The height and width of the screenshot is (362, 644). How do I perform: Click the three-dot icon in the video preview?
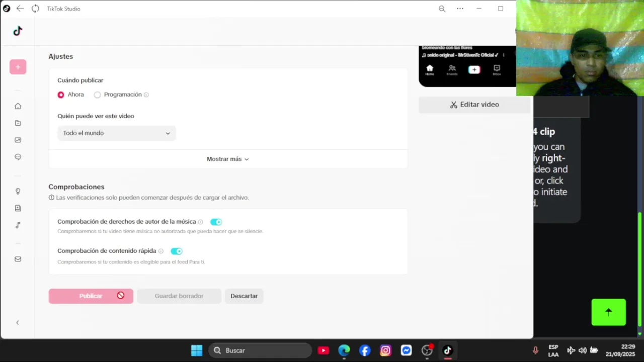504,55
